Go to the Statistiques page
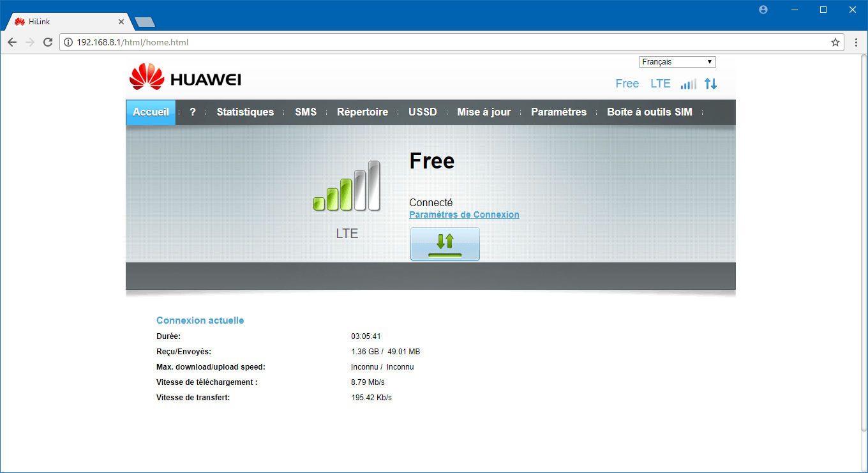The image size is (868, 473). 245,112
